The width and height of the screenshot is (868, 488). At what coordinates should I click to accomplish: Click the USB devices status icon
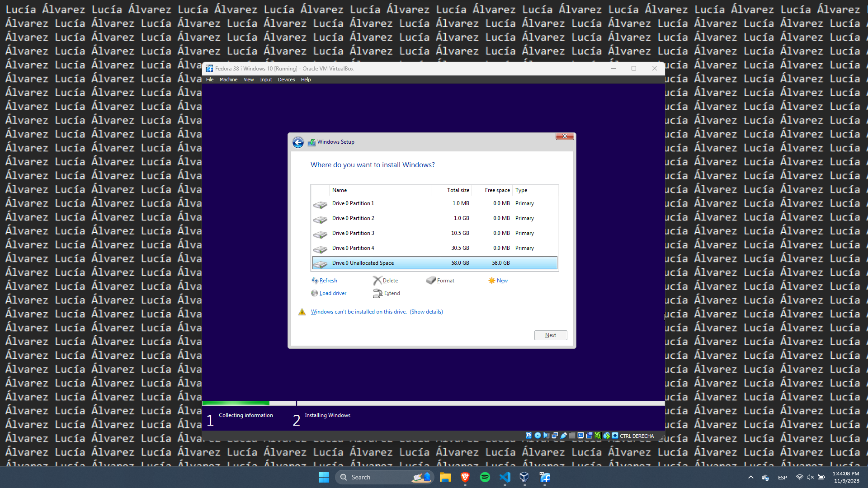[564, 436]
